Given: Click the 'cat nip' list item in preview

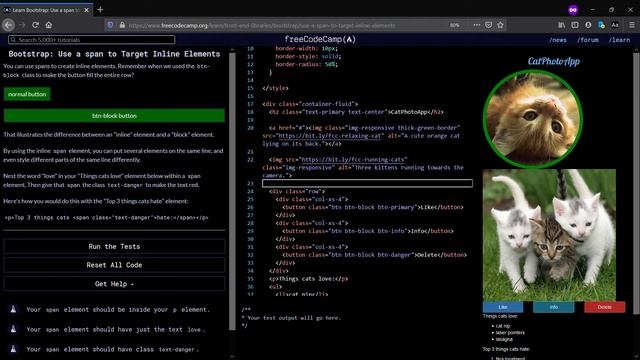Looking at the screenshot, I should (502, 326).
